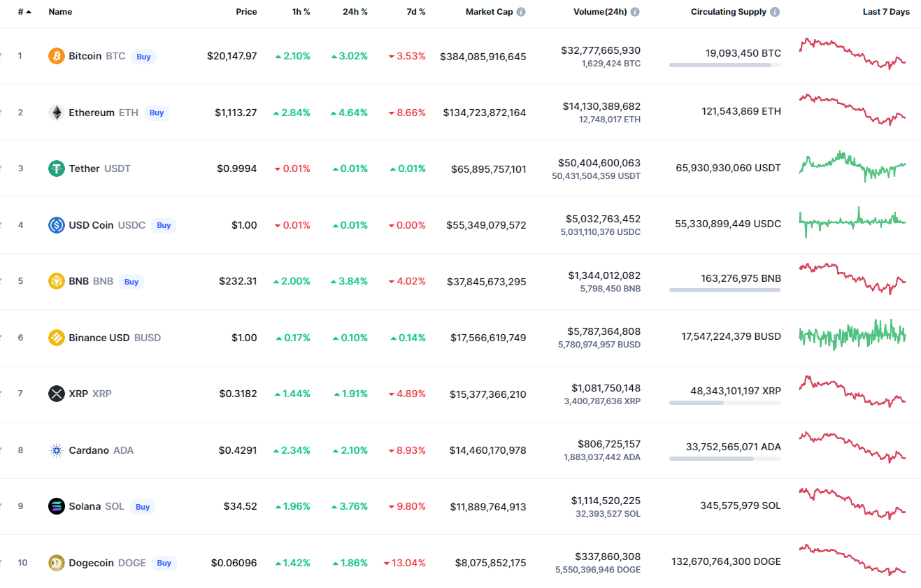Click the Buy button next to Bitcoin

pos(143,57)
